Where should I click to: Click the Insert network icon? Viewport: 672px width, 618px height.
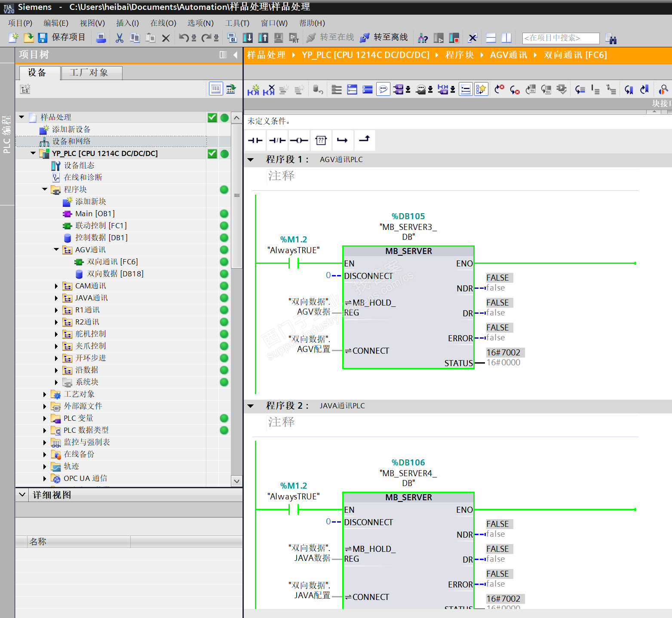(253, 90)
